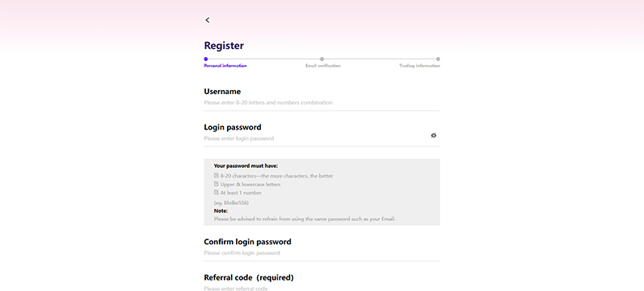Click the At least 1 number check icon

(x=217, y=192)
